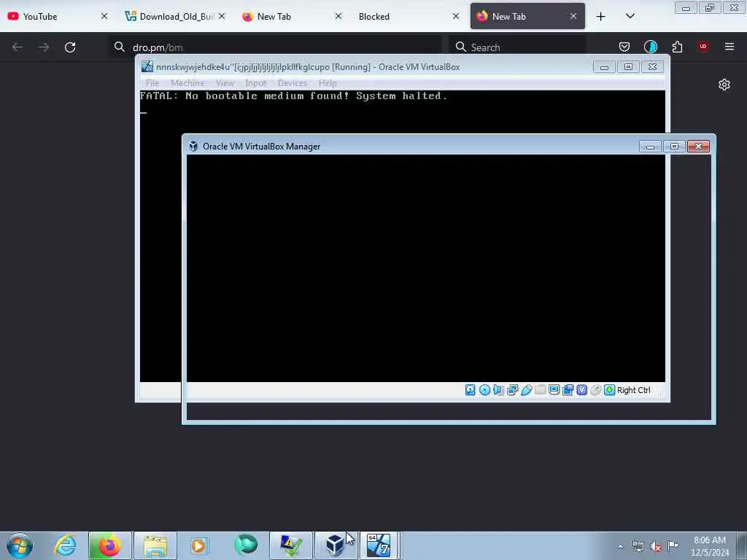This screenshot has width=747, height=560.
Task: Close the Oracle VM VirtualBox Manager window
Action: [x=698, y=146]
